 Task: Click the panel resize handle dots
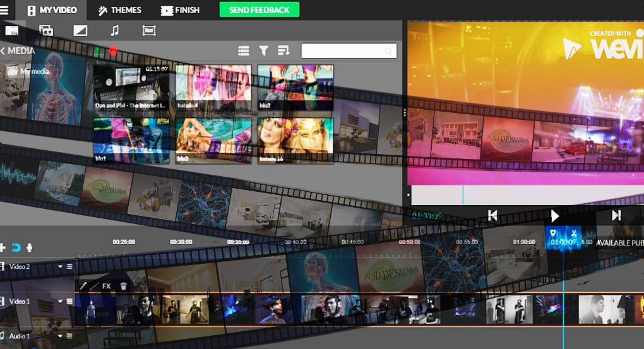pyautogui.click(x=405, y=112)
